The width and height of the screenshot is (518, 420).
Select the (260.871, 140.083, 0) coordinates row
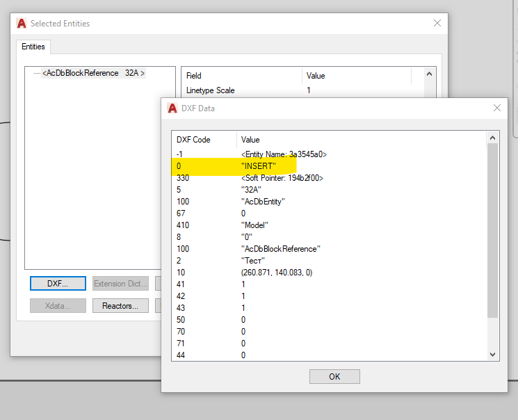(x=329, y=273)
